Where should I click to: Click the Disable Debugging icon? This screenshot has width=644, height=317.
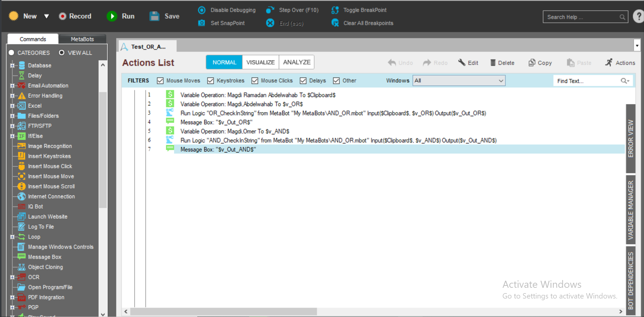click(x=202, y=10)
